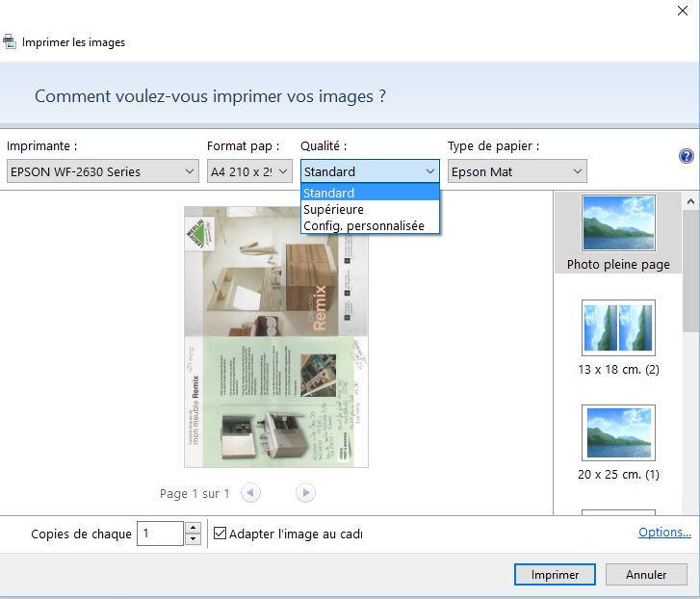Select the 20 x 25 cm. (1) layout
Image resolution: width=700 pixels, height=599 pixels.
pyautogui.click(x=618, y=443)
